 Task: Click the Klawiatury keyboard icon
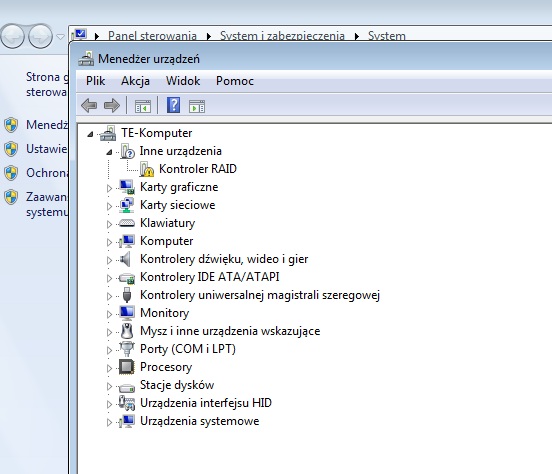click(x=127, y=223)
